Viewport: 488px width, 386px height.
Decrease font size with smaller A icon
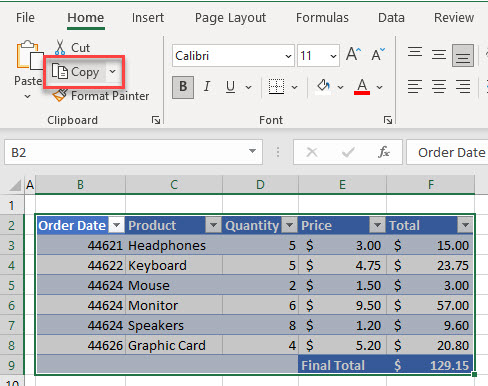(378, 54)
